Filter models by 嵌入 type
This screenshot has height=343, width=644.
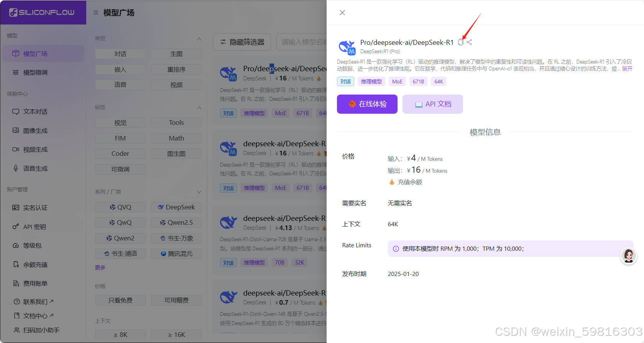tap(120, 69)
